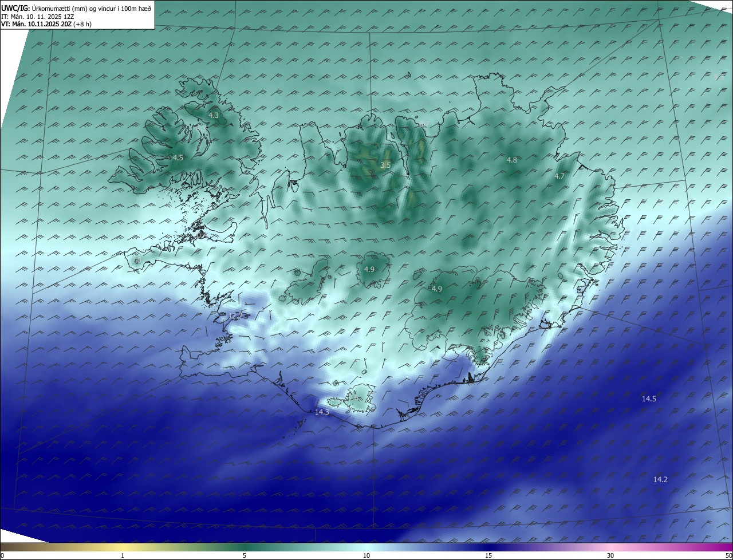Click the '50' tick on the color scale

(x=728, y=555)
